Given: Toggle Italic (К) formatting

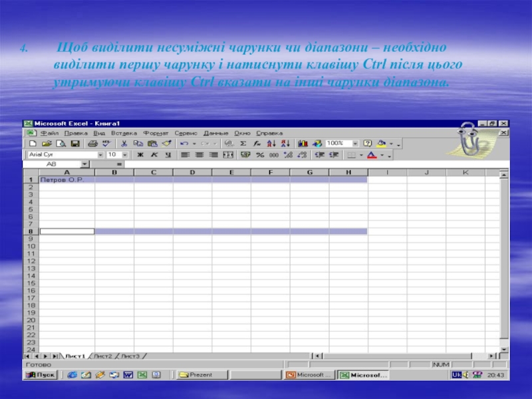Looking at the screenshot, I should 154,155.
